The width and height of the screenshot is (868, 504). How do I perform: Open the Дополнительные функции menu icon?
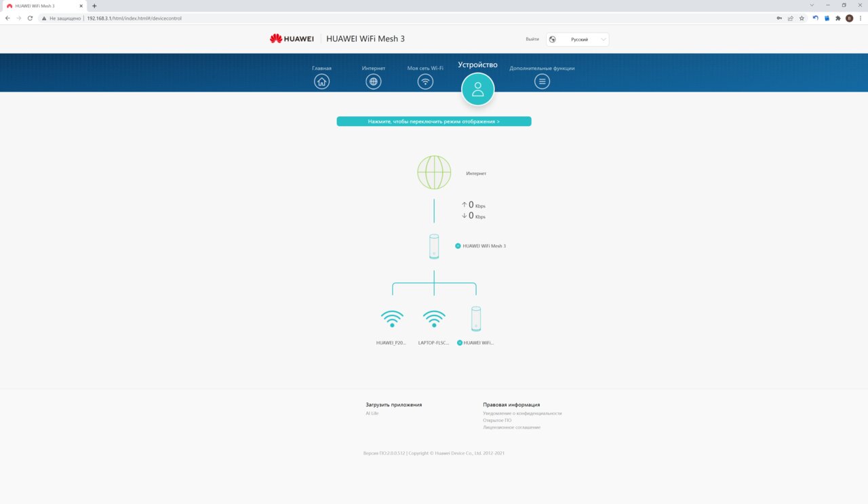tap(542, 81)
